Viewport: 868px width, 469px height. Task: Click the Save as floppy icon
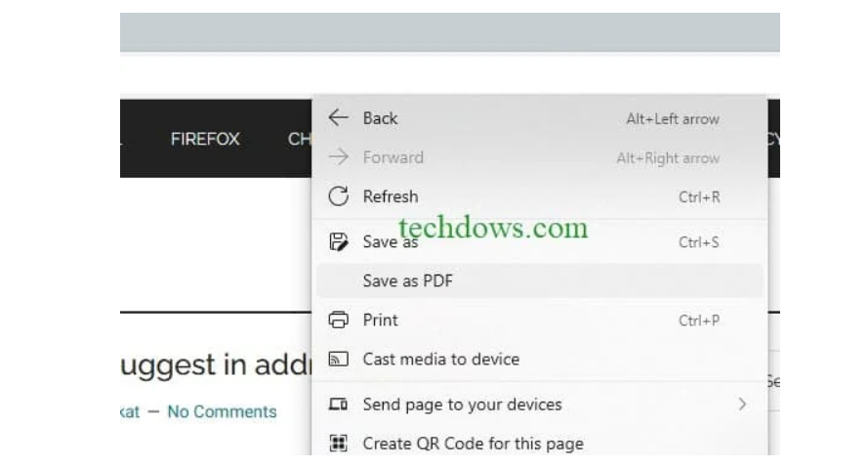[x=338, y=241]
